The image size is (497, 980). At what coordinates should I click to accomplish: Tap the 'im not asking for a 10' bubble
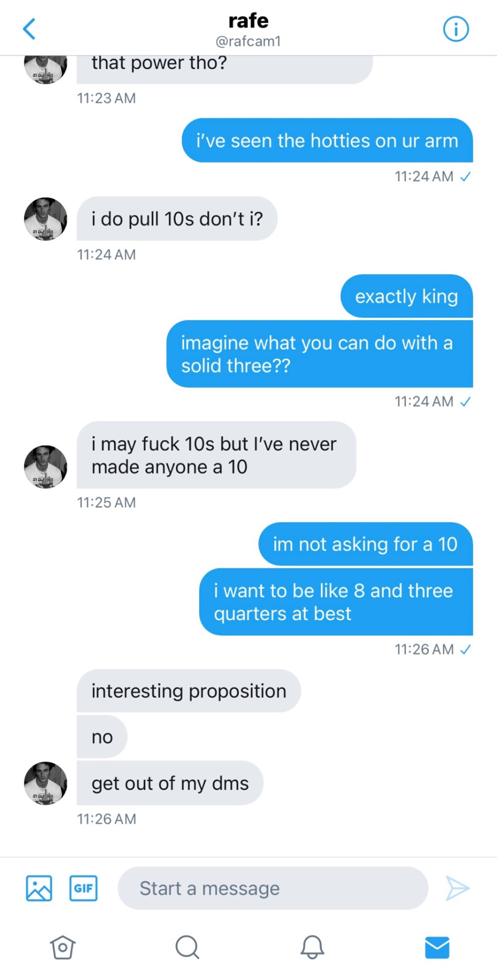365,544
